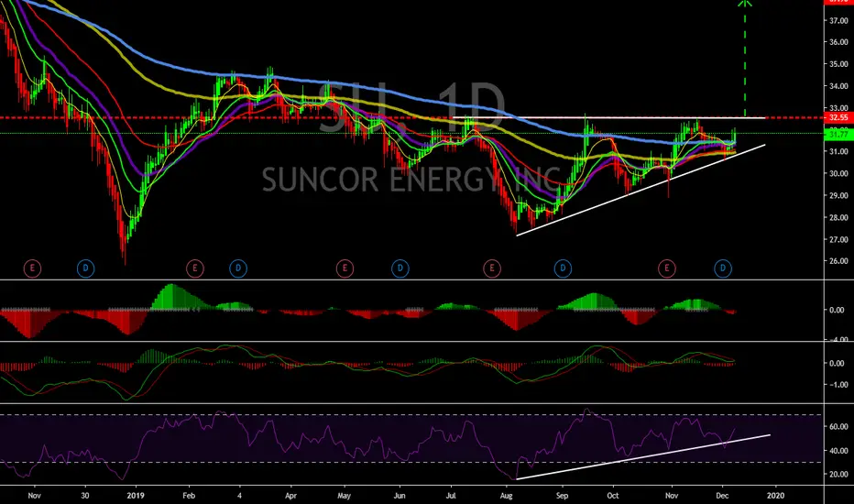Click the 'Aug' label on the time axis

coord(506,495)
